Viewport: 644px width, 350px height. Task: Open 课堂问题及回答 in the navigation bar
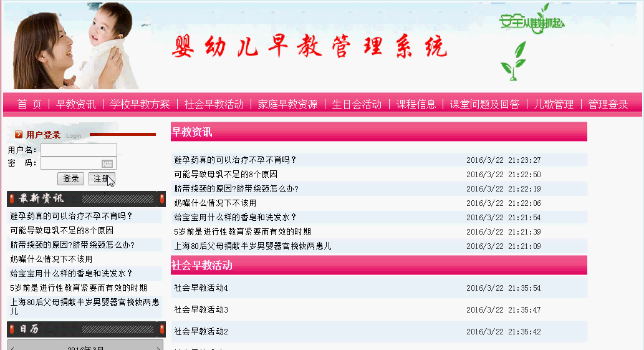point(484,104)
